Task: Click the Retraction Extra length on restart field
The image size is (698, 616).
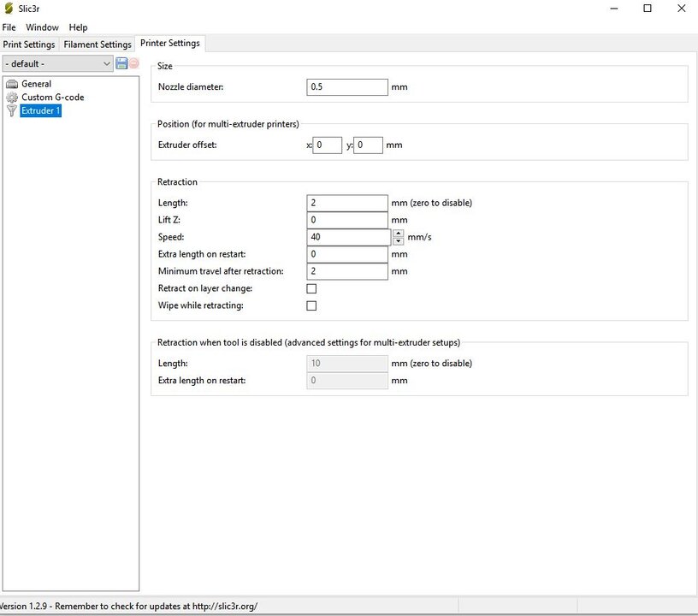Action: [347, 254]
